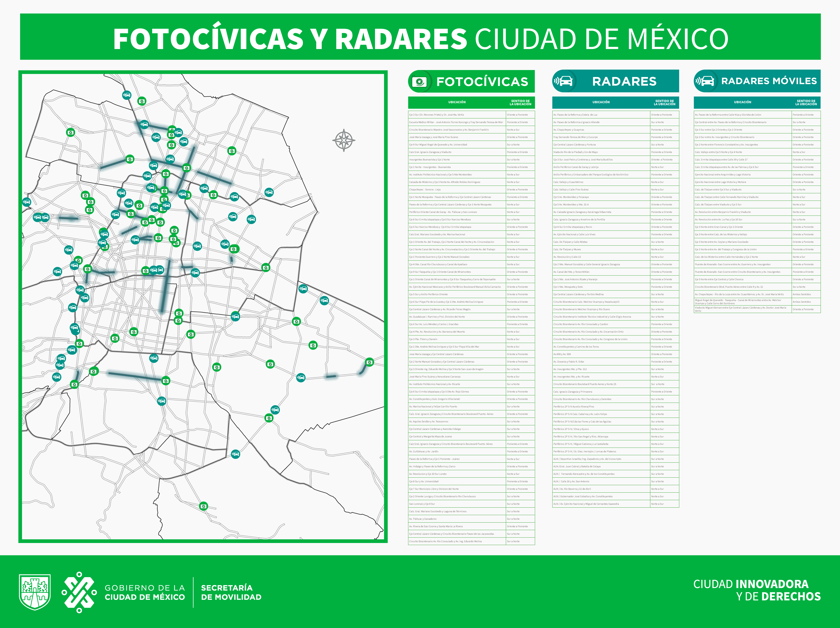Select radar row Av. Oceanía y Pablo R. Sidar
The width and height of the screenshot is (840, 628).
616,362
